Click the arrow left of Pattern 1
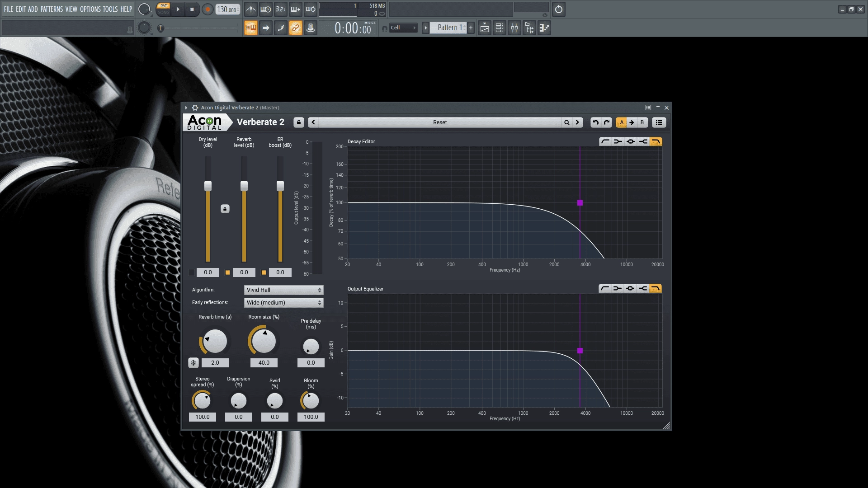The width and height of the screenshot is (868, 488). pos(425,28)
